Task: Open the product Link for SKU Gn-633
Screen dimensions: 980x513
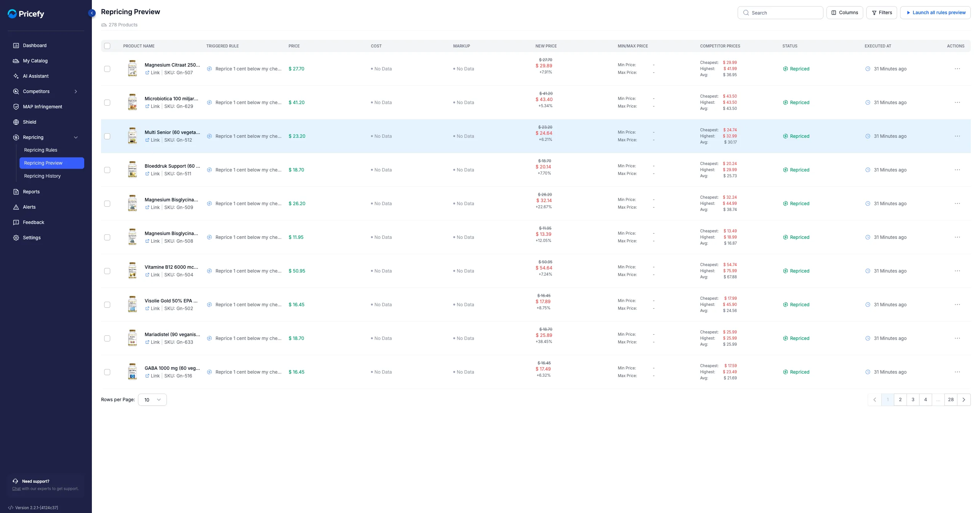Action: [x=152, y=342]
